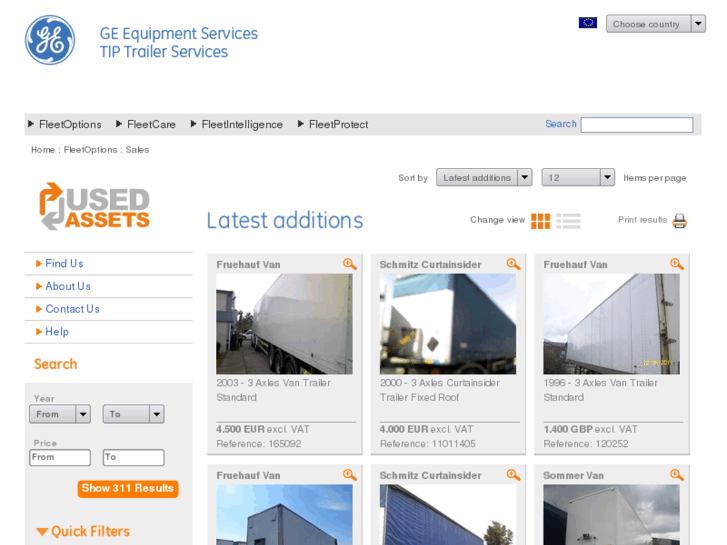Image resolution: width=727 pixels, height=545 pixels.
Task: Open the 2003 Fruehauf Van trailer photo
Action: (284, 324)
